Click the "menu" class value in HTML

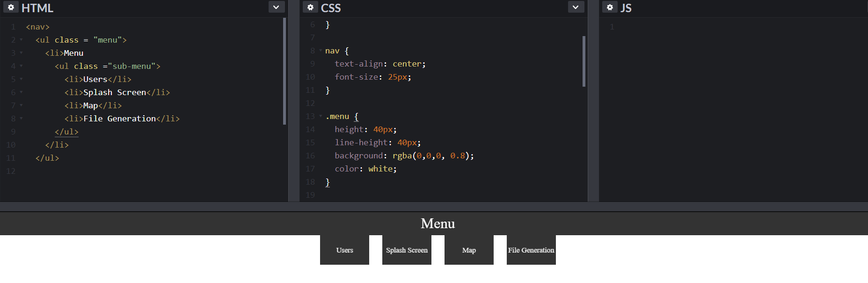[108, 40]
